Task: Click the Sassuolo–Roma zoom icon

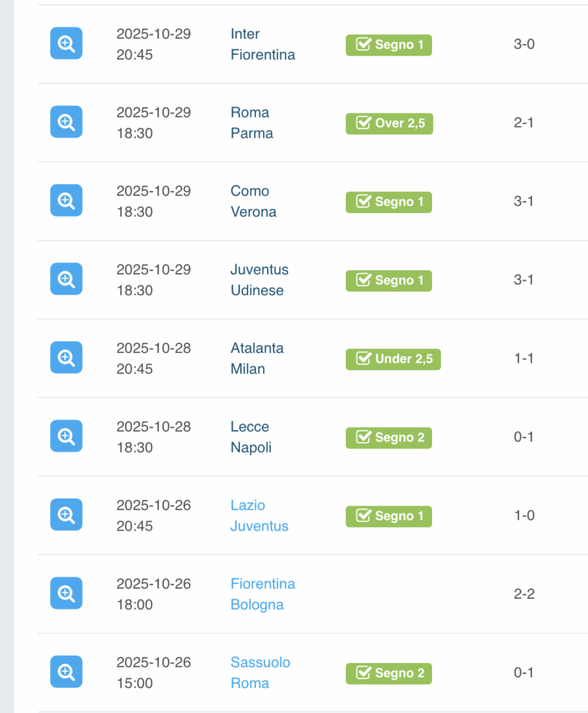Action: (66, 673)
